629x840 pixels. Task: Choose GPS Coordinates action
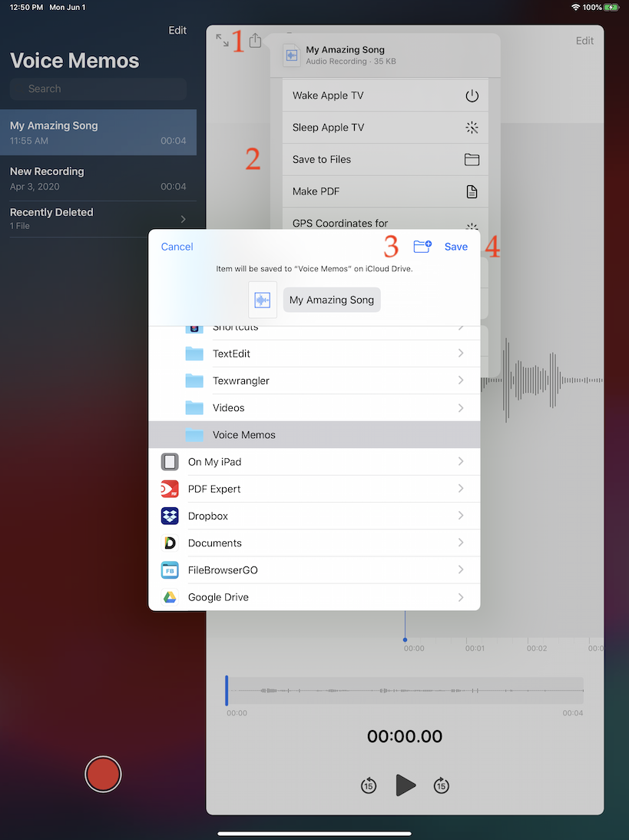coord(386,220)
